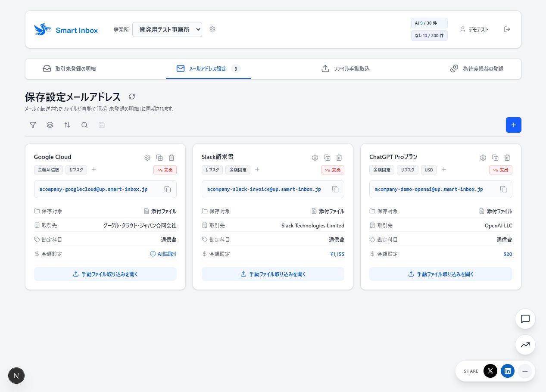Click the 支出 badge on Google Cloud card
The width and height of the screenshot is (546, 392).
point(165,170)
